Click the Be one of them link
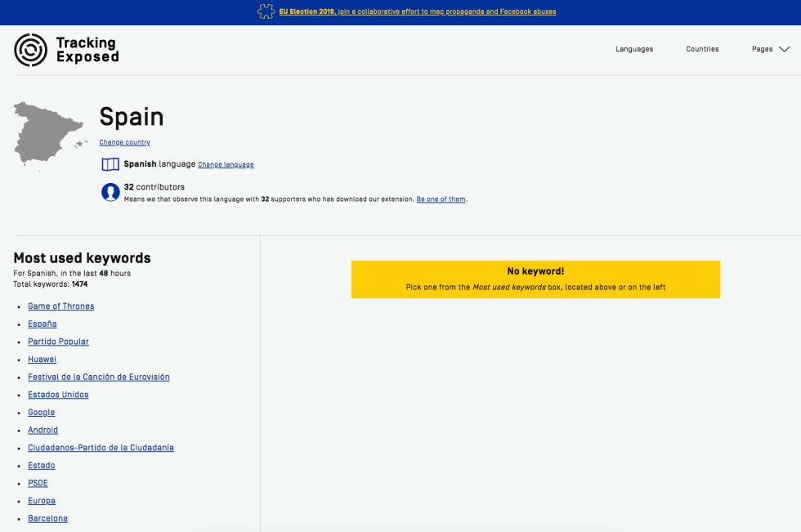Viewport: 801px width, 532px height. [441, 199]
